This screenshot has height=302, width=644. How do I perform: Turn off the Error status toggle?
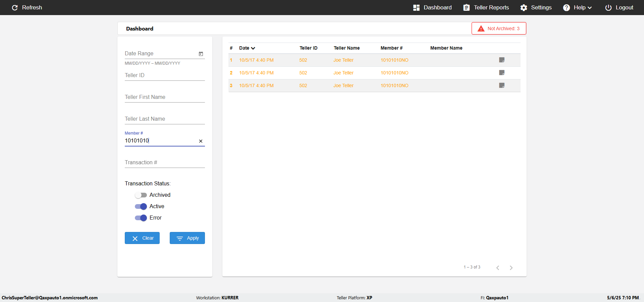pos(141,218)
